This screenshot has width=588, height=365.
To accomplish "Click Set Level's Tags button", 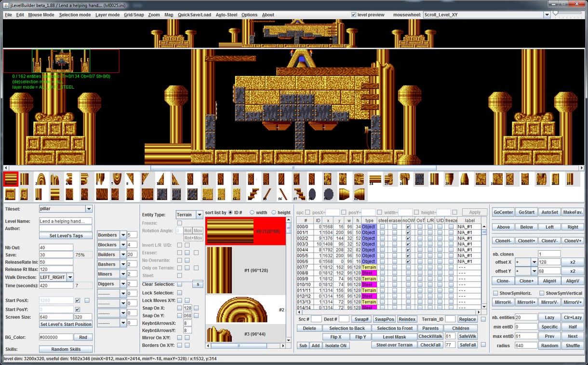I will (66, 236).
